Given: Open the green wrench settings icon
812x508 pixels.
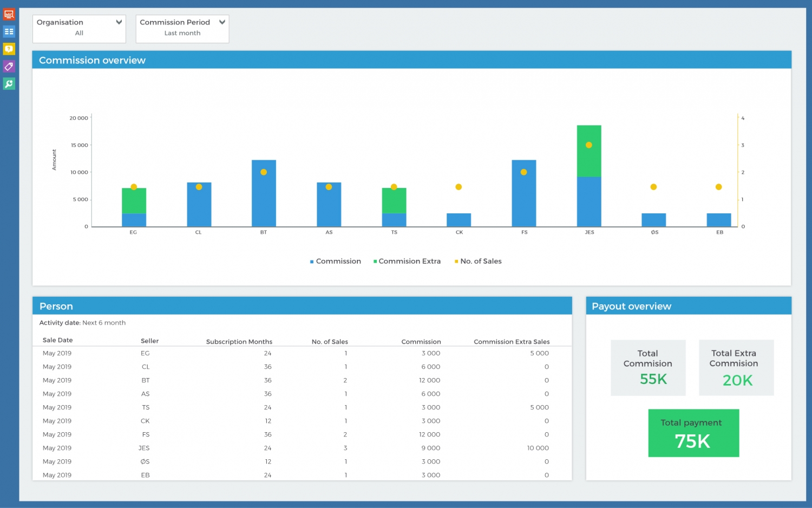Looking at the screenshot, I should click(9, 83).
